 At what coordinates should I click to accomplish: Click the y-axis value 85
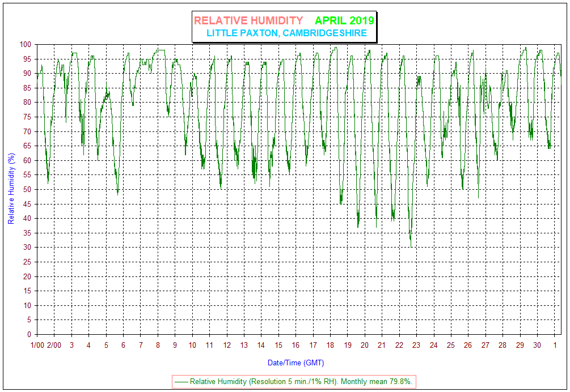(x=28, y=88)
